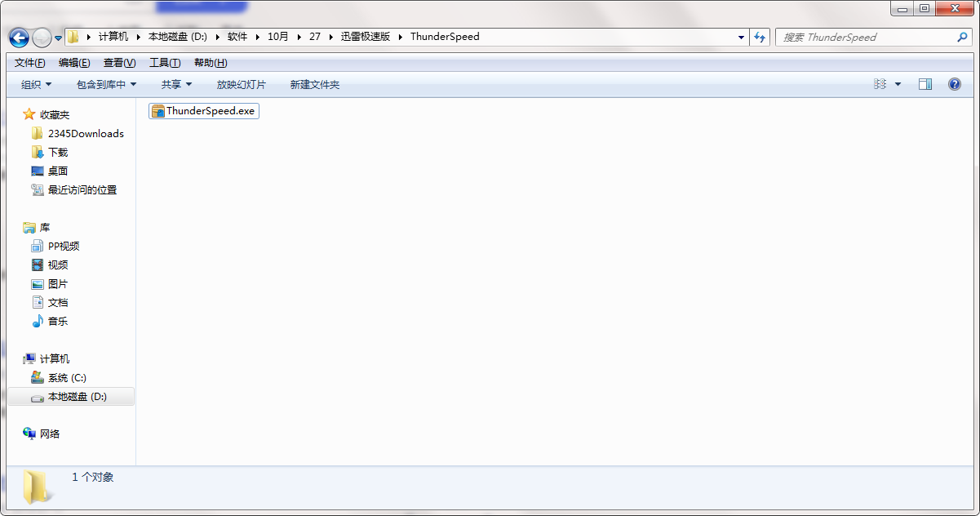Open the 系统 (C:) drive

[67, 377]
